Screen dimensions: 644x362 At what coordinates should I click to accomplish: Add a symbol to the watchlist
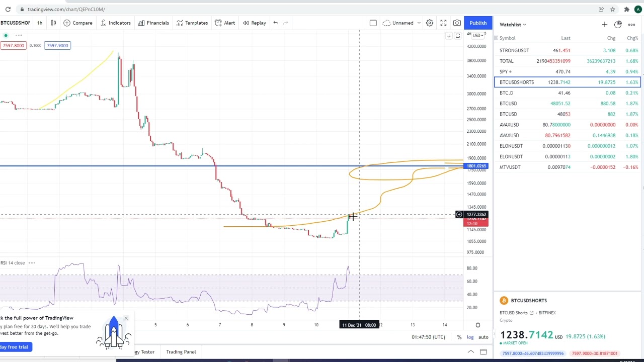(604, 24)
